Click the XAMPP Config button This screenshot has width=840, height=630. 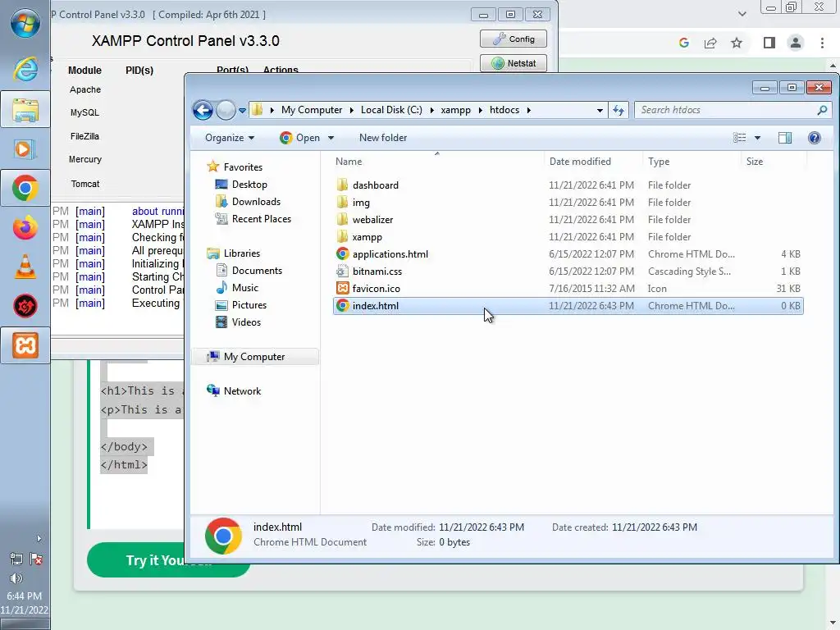pos(514,39)
